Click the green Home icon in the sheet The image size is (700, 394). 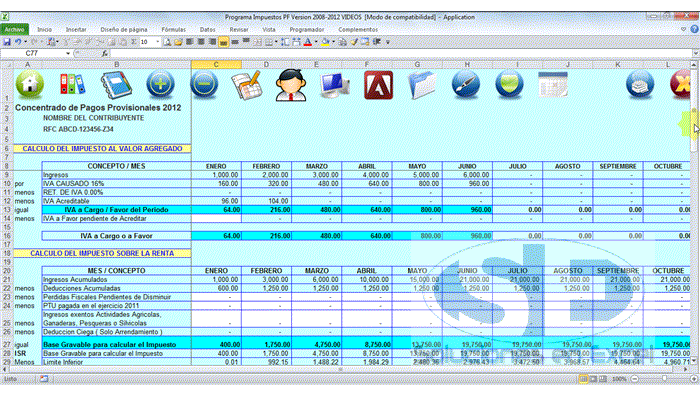pos(30,84)
